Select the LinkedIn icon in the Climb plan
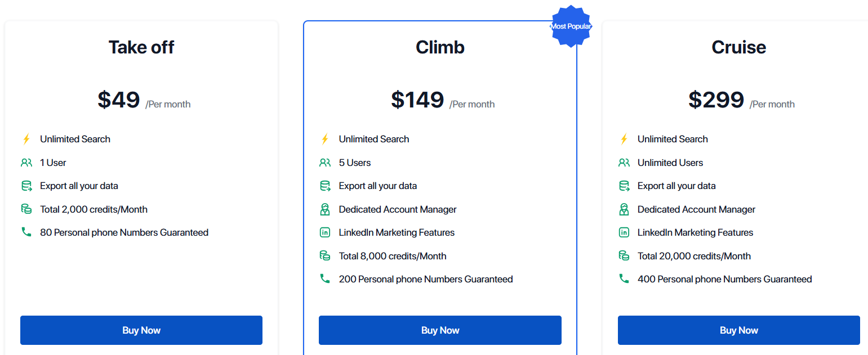The image size is (868, 355). click(325, 232)
